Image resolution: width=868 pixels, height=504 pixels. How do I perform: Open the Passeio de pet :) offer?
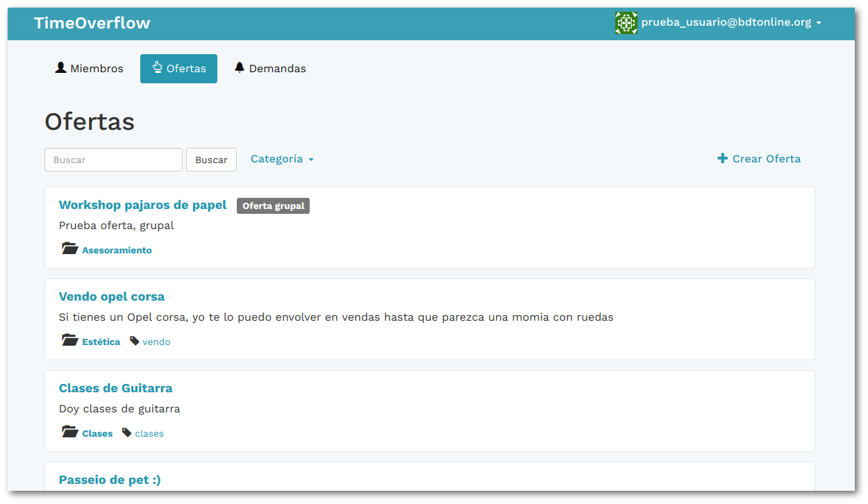point(110,480)
